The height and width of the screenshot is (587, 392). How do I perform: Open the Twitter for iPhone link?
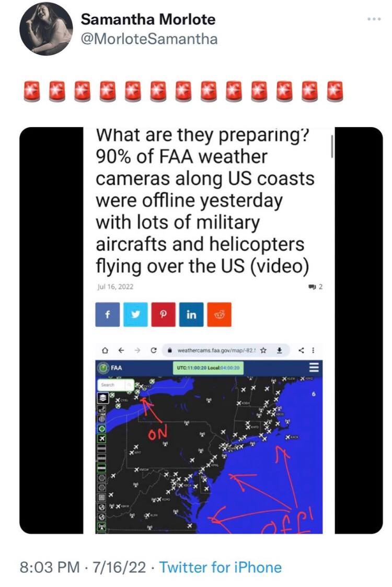coord(220,567)
